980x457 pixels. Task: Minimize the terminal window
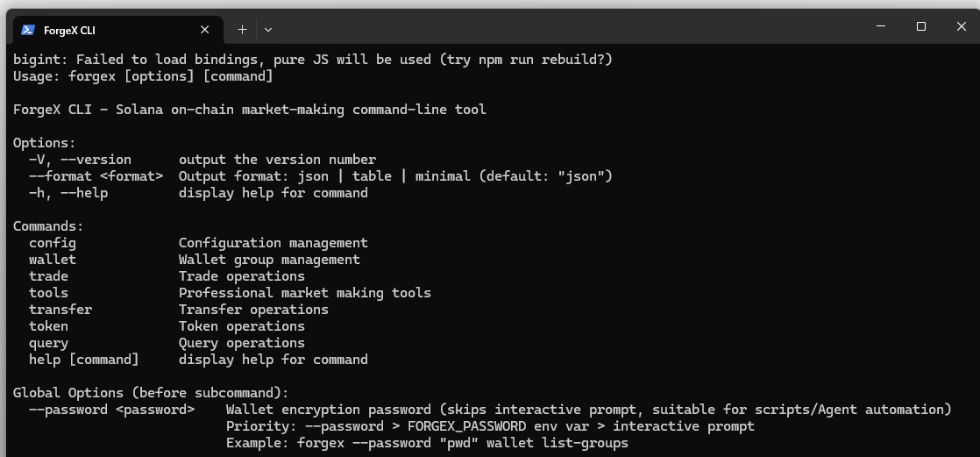[881, 26]
